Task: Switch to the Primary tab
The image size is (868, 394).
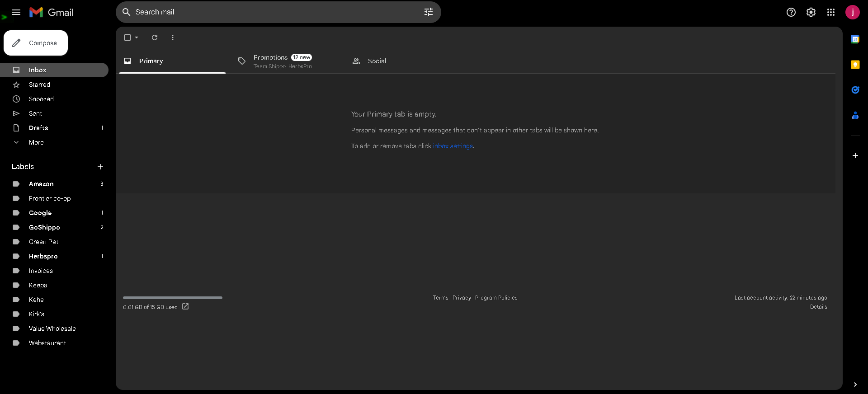Action: tap(172, 61)
